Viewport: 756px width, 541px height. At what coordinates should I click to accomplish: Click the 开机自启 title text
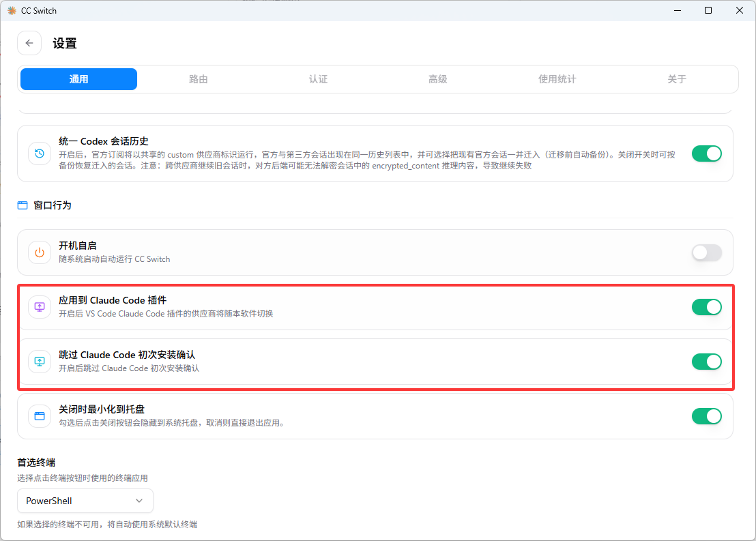pos(78,246)
